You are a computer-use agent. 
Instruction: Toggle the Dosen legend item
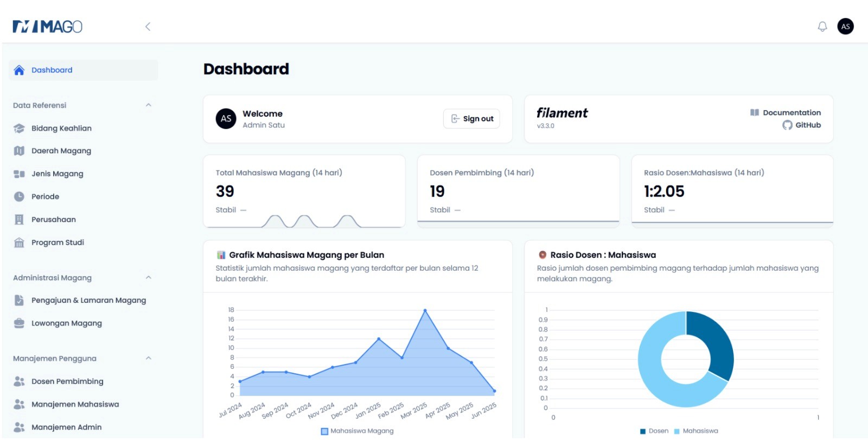(654, 431)
